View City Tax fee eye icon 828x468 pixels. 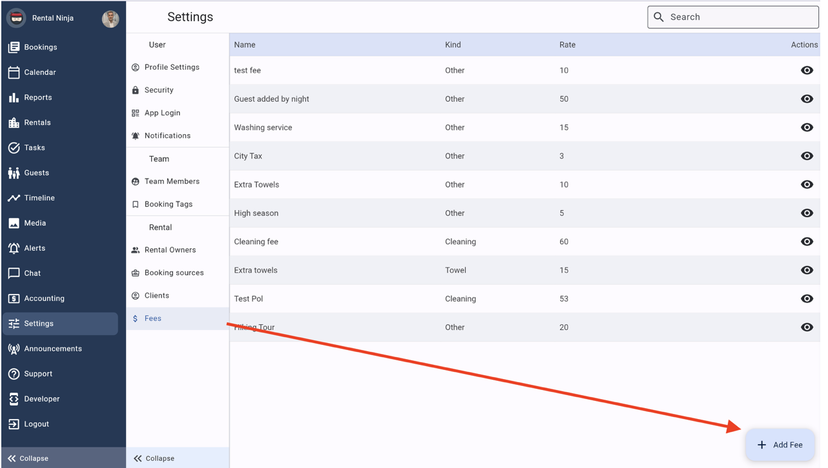[806, 156]
